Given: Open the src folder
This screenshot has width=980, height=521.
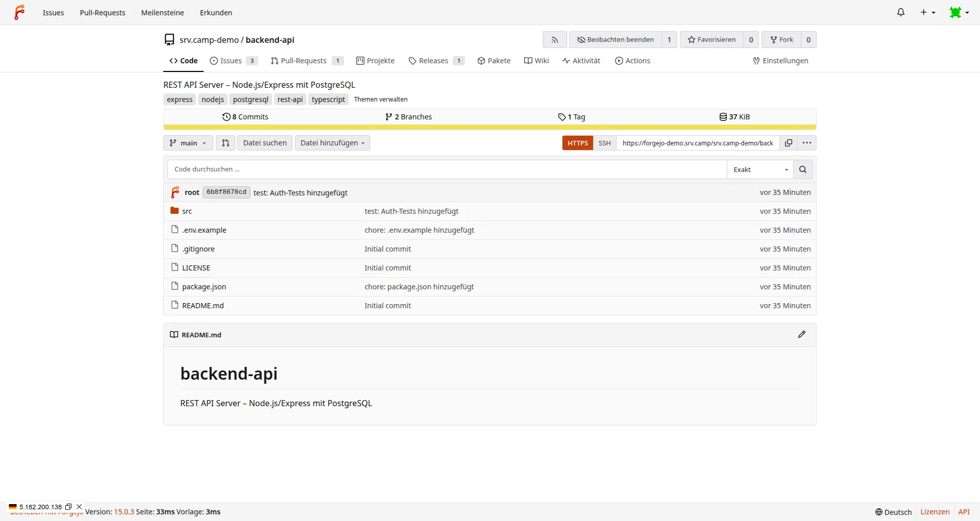Looking at the screenshot, I should coord(187,211).
